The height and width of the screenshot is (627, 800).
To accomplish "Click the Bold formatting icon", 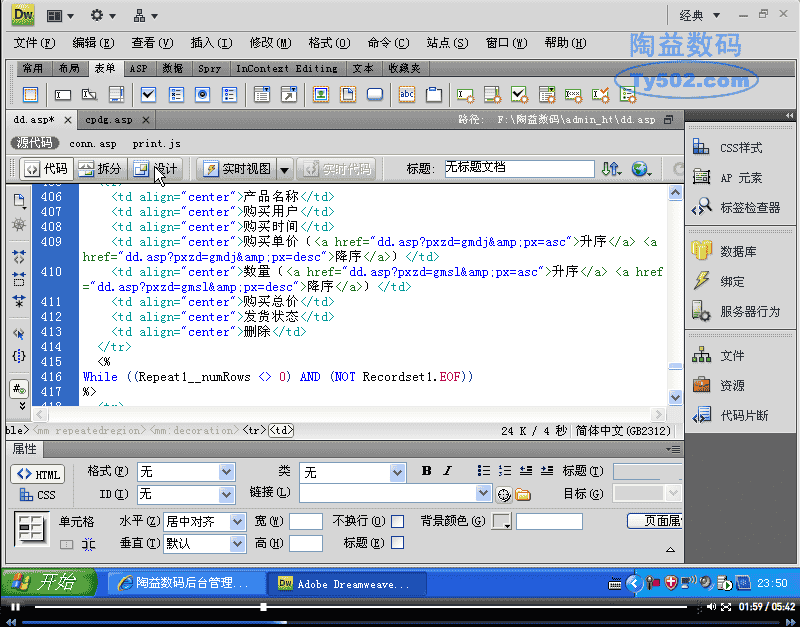I will pyautogui.click(x=427, y=471).
